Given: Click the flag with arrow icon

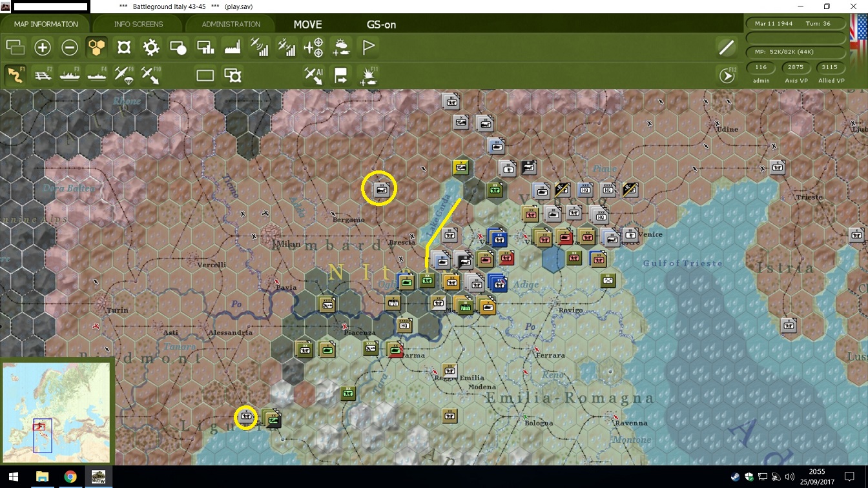Looking at the screenshot, I should coord(341,76).
